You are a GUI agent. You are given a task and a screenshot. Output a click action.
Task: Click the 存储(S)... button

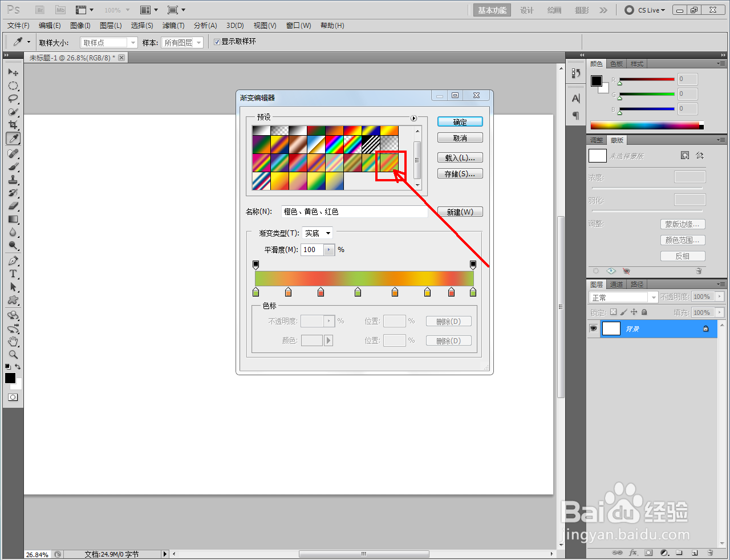pyautogui.click(x=460, y=173)
